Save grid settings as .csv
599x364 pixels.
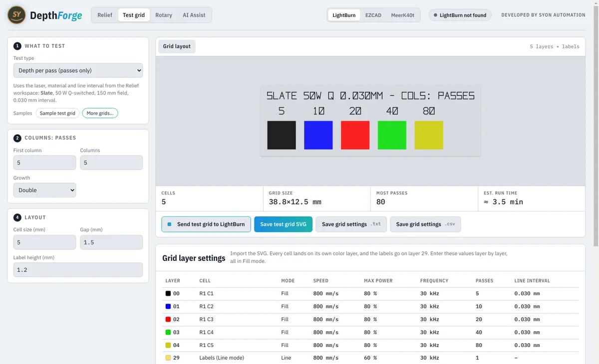pyautogui.click(x=425, y=224)
